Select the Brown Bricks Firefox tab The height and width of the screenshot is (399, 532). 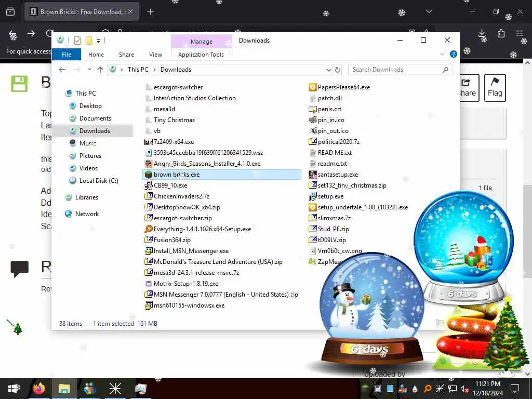click(x=82, y=12)
